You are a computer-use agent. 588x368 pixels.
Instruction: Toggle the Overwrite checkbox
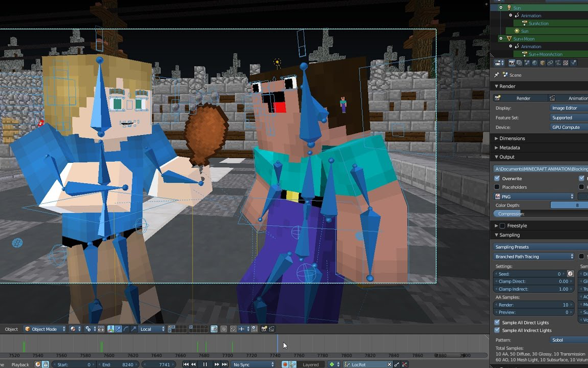pyautogui.click(x=497, y=179)
